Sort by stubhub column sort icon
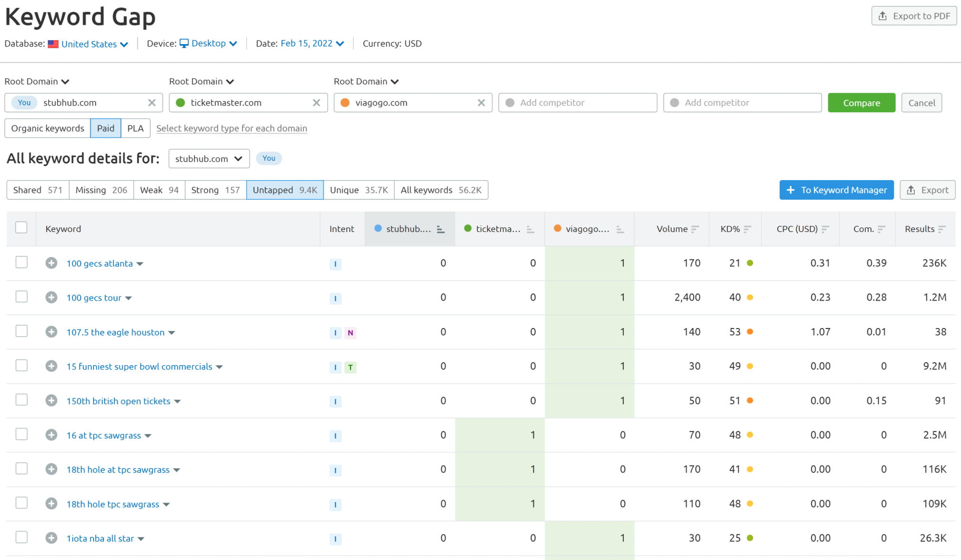 click(441, 230)
